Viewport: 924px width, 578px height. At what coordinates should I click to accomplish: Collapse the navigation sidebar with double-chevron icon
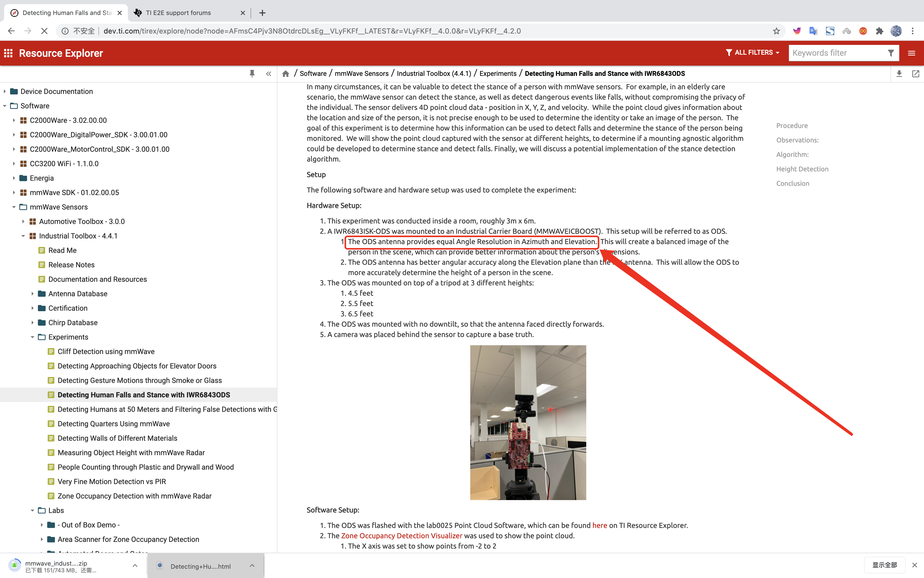tap(268, 74)
